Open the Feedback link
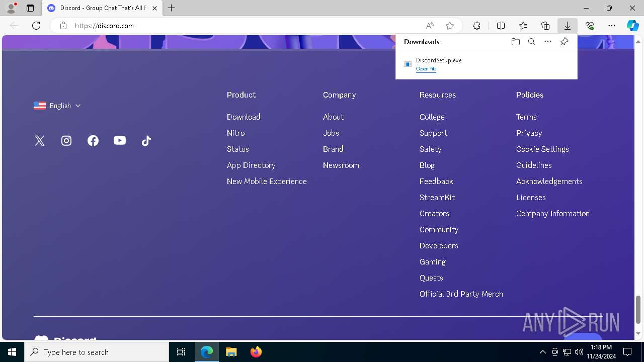644x362 pixels. 436,181
